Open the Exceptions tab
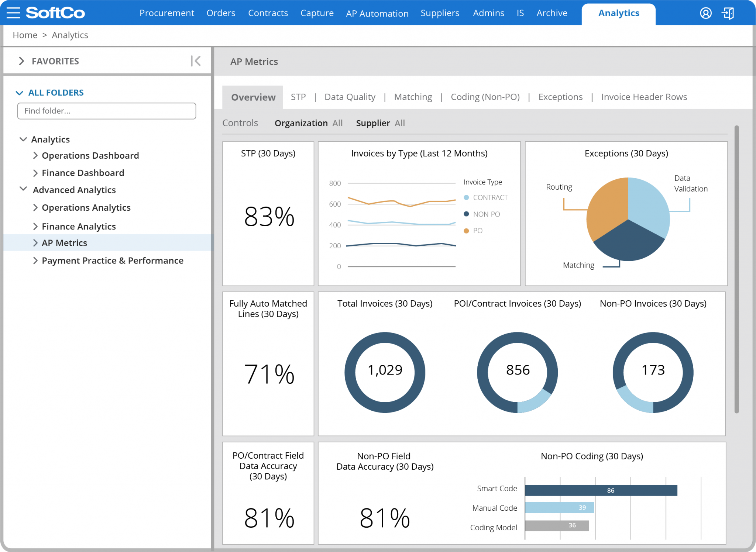Screen dimensions: 756x552 (x=560, y=97)
